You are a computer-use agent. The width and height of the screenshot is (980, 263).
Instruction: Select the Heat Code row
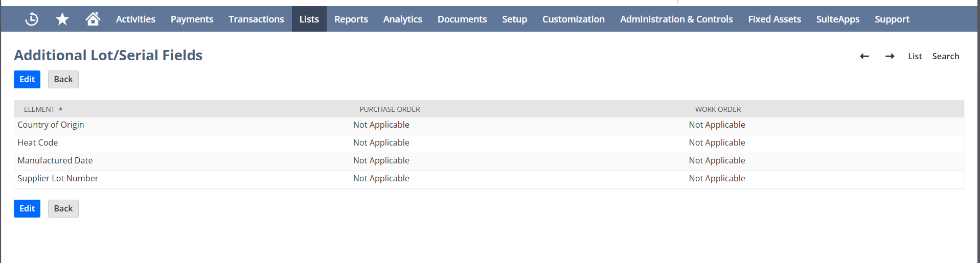38,143
